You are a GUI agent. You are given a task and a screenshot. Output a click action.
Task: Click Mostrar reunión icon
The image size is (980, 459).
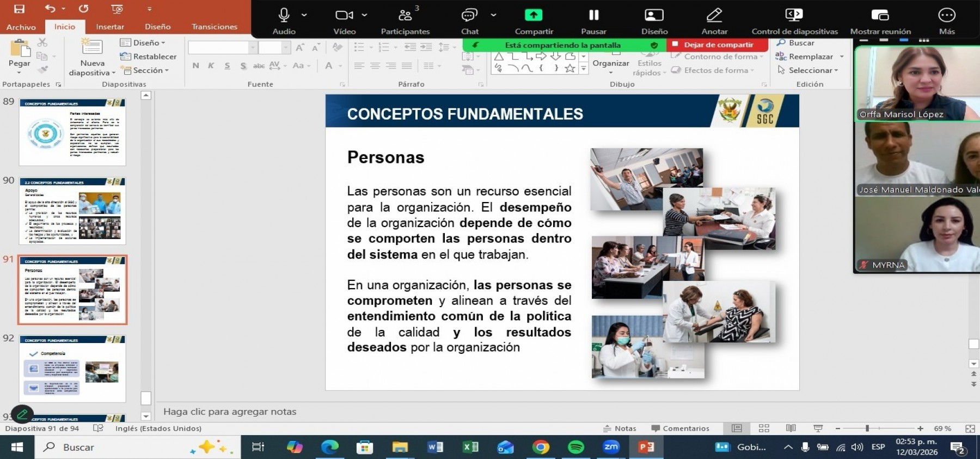point(880,15)
